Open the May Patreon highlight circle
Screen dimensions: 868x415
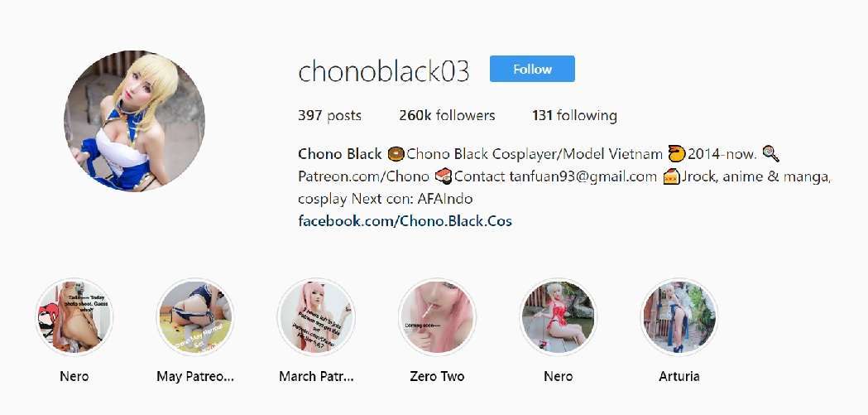coord(194,317)
